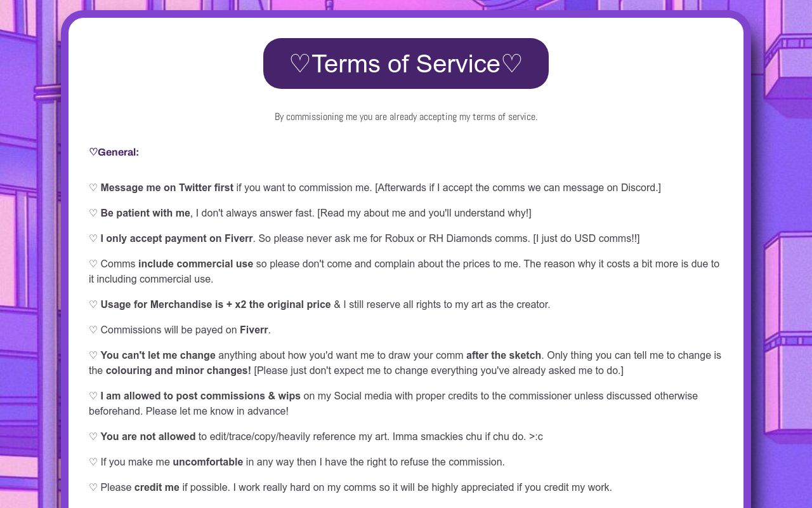Screen dimensions: 812x508
Task: Click the bold "Fiverr" in "Commissions will be payed" line
Action: tap(254, 330)
